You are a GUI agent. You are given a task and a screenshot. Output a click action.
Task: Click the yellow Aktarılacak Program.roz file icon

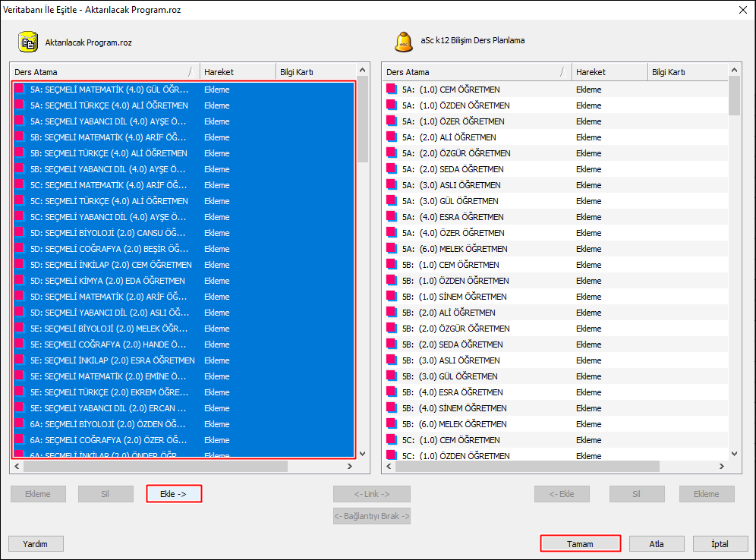coord(28,42)
